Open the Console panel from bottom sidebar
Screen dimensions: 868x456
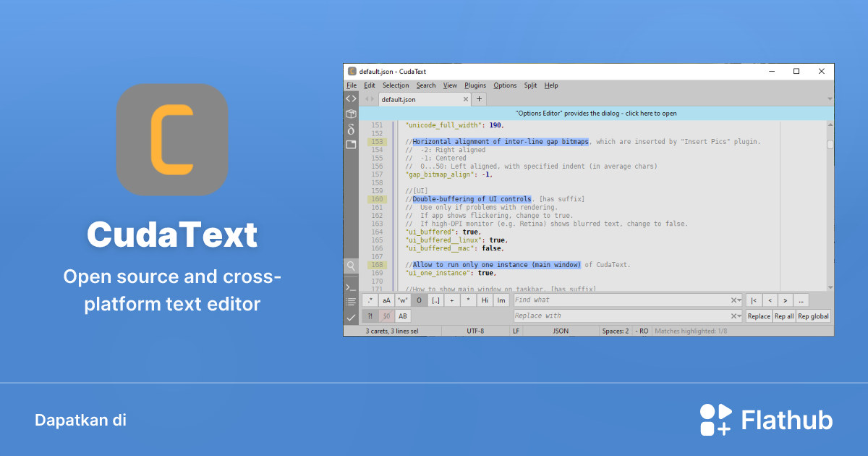(x=351, y=287)
